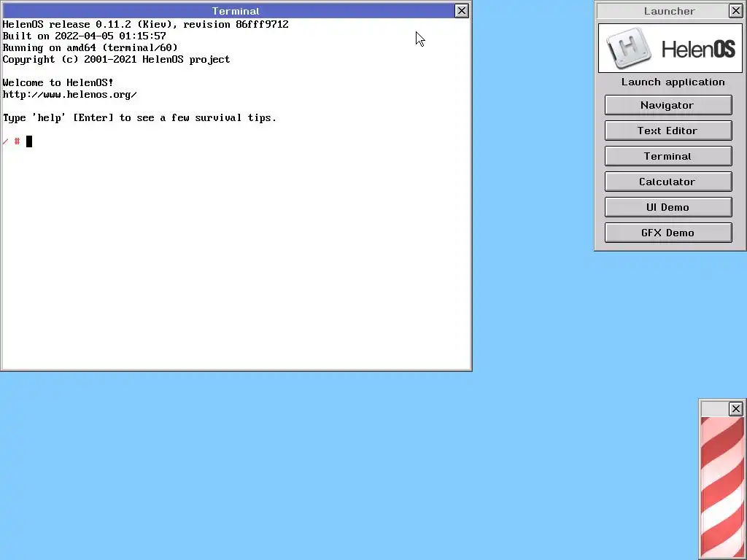Viewport: 747px width, 560px height.
Task: Launch the GFX Demo application
Action: coord(668,233)
